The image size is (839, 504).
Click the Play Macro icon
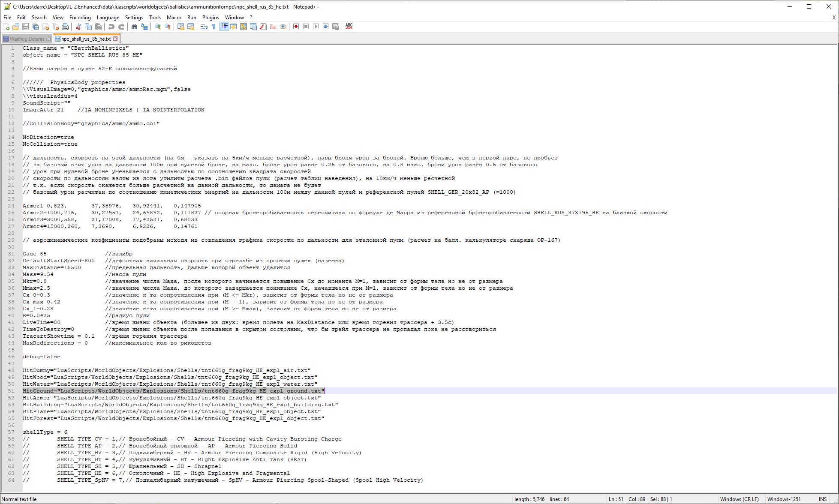316,27
